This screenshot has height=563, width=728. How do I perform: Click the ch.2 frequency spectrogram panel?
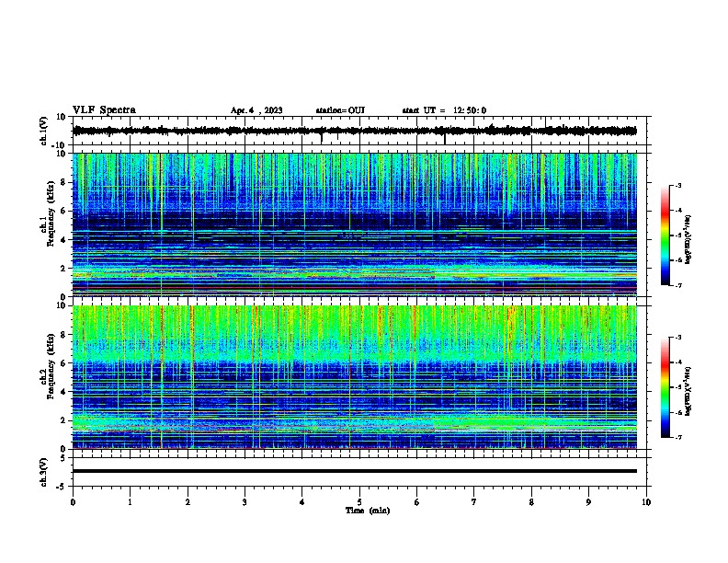354,377
